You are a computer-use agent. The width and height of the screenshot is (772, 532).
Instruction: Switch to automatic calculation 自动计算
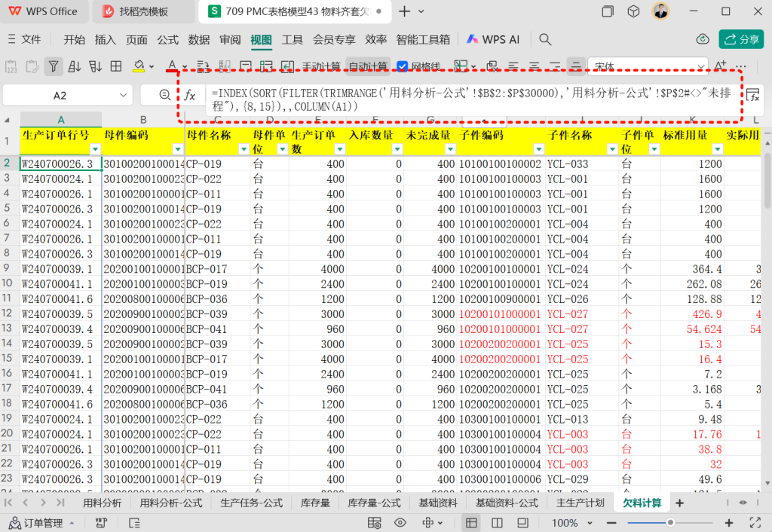[x=368, y=67]
